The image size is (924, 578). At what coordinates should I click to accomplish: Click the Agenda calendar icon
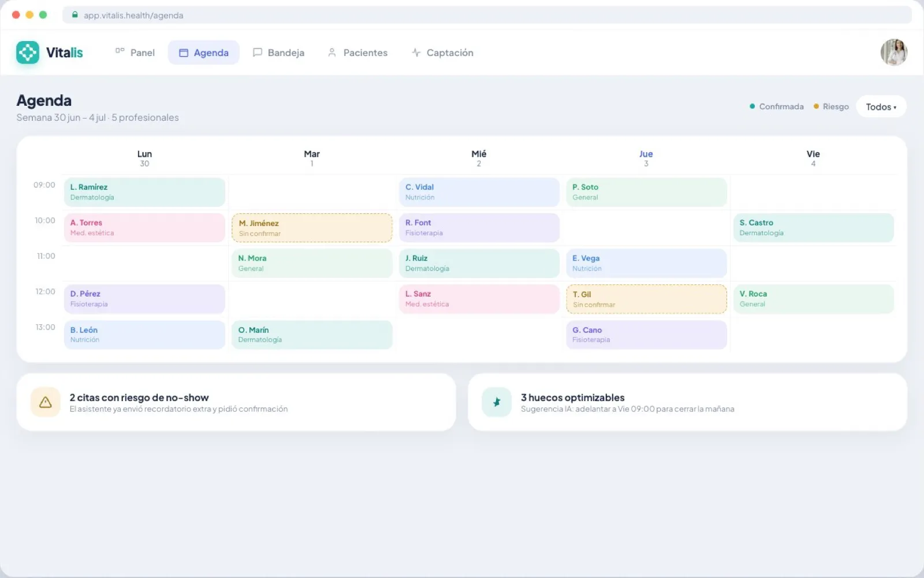click(x=184, y=53)
